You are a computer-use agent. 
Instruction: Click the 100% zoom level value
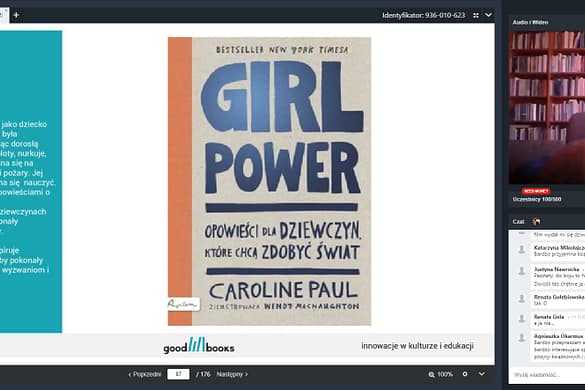tap(445, 374)
